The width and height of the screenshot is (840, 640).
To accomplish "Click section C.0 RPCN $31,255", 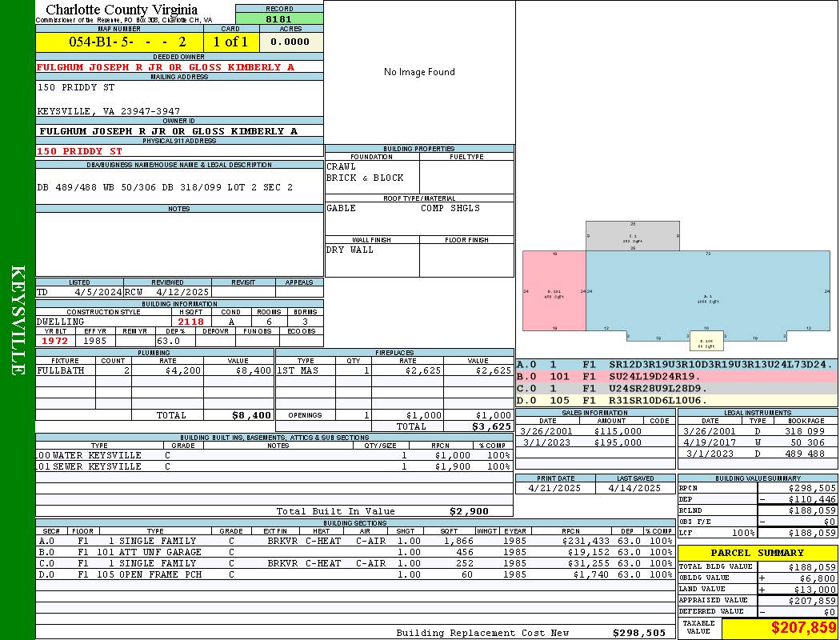I will tap(589, 563).
